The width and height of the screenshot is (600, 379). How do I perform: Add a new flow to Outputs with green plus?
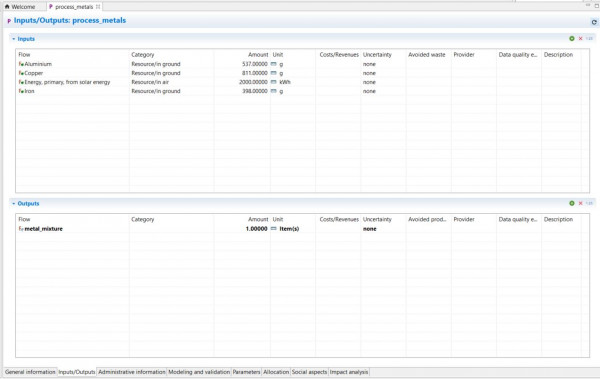572,203
